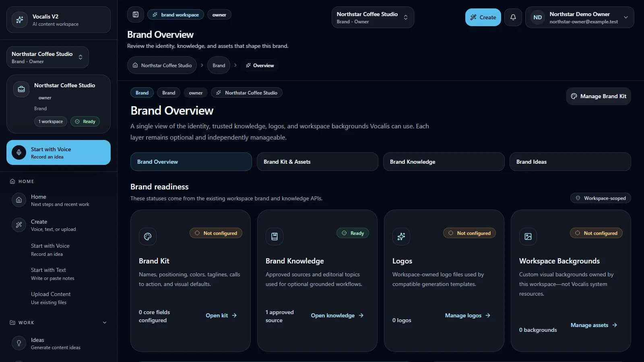The height and width of the screenshot is (362, 644).
Task: Open the header Northstar Coffee Studio brand selector
Action: coord(373,17)
